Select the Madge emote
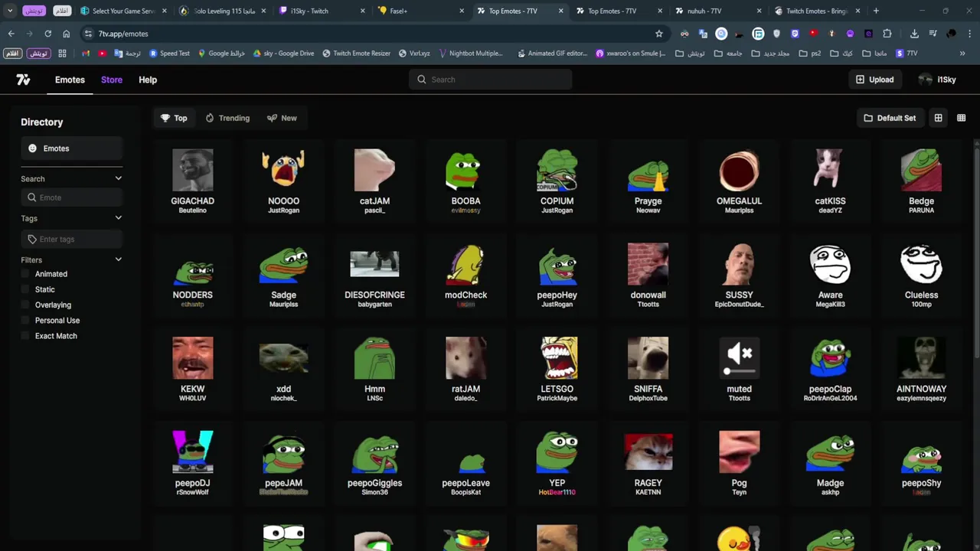 pyautogui.click(x=830, y=463)
